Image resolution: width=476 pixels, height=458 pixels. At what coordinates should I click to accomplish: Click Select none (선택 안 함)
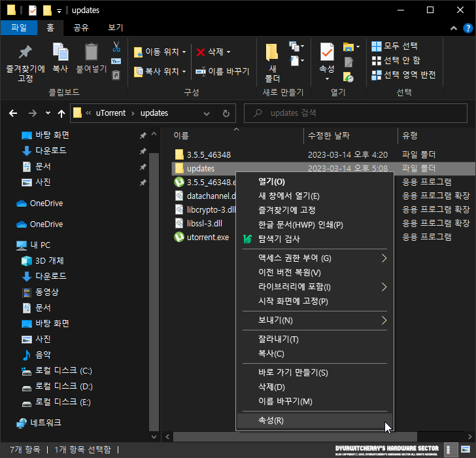(x=396, y=60)
